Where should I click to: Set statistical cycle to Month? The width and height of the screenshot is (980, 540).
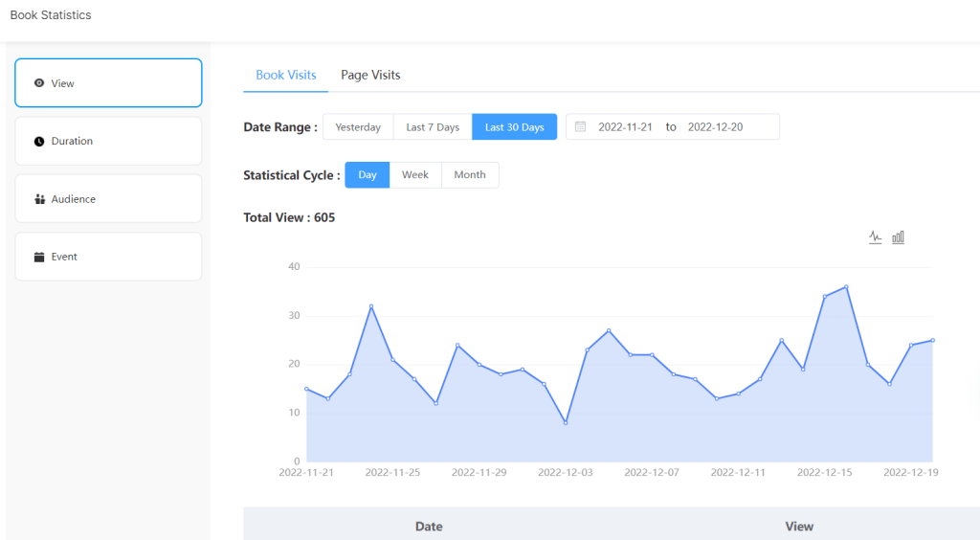[470, 175]
